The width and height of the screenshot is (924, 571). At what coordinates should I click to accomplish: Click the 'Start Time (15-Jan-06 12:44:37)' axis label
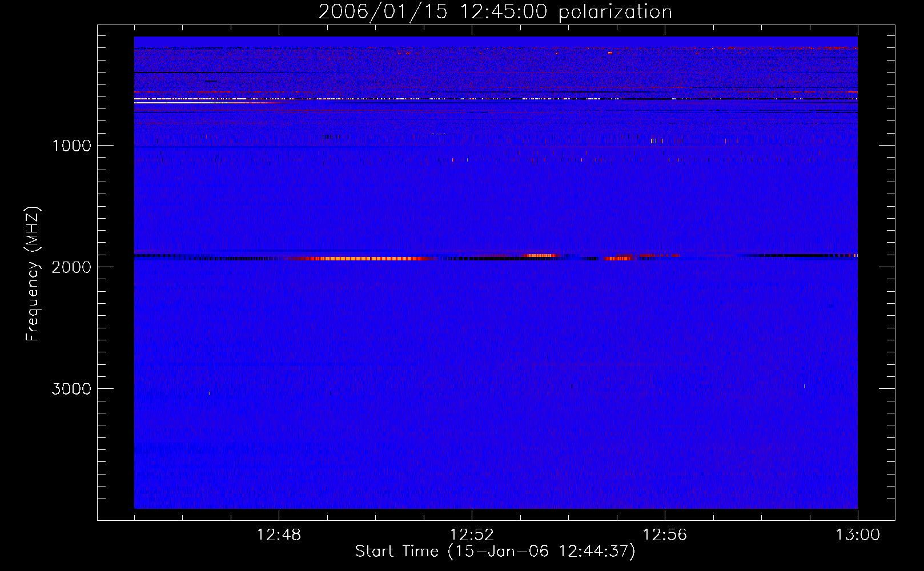(x=495, y=552)
